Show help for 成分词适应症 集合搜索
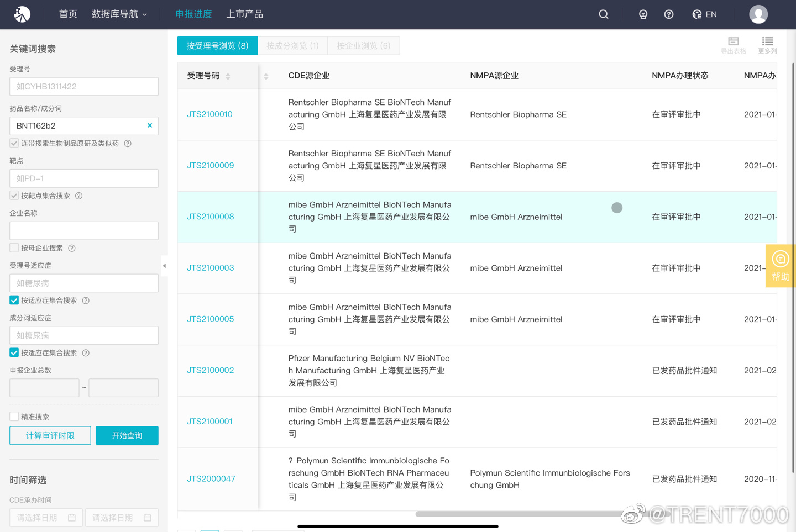This screenshot has width=796, height=532. click(x=86, y=353)
